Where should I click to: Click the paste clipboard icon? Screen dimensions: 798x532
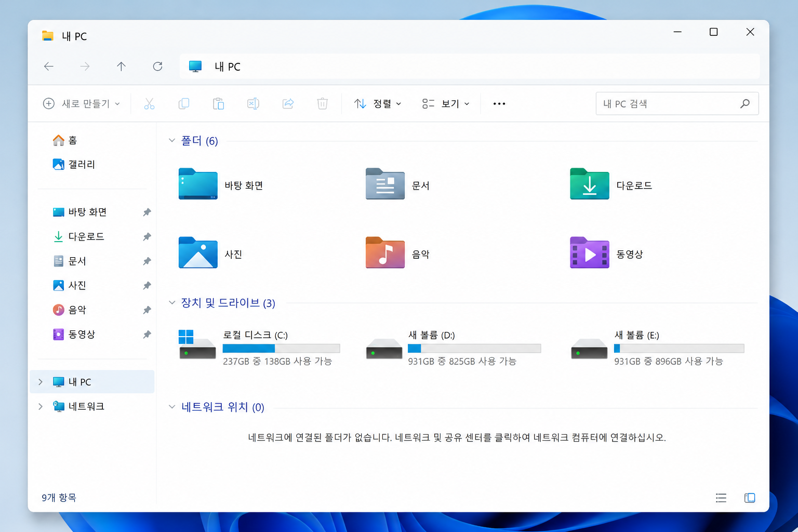pyautogui.click(x=219, y=104)
